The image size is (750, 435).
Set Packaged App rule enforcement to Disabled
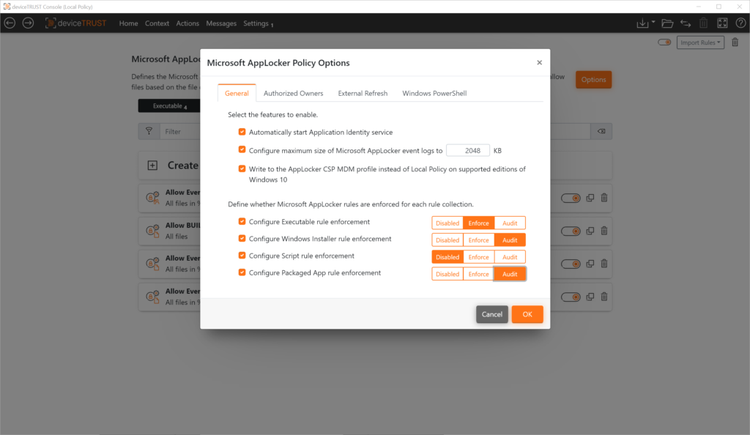tap(447, 274)
